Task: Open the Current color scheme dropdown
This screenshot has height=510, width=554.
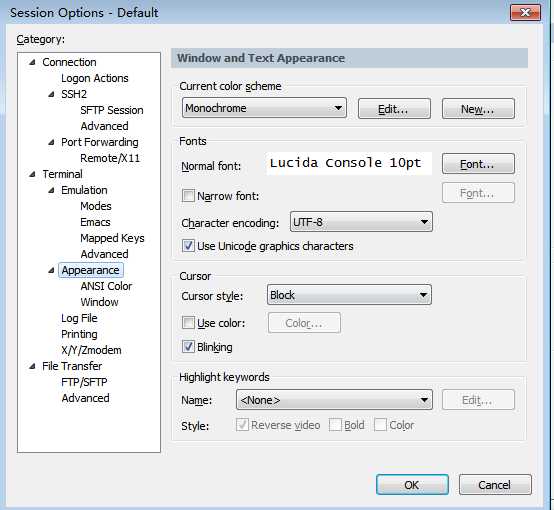Action: point(264,108)
